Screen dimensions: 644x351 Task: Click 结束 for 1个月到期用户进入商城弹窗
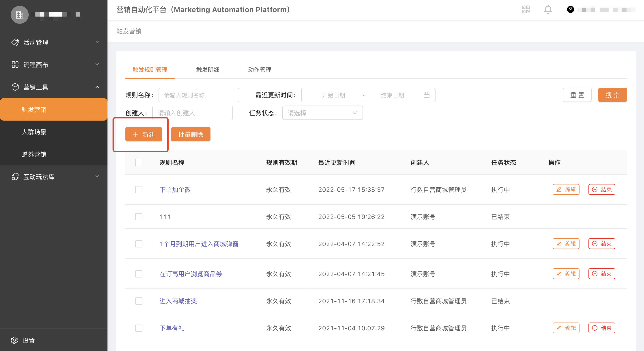click(602, 244)
